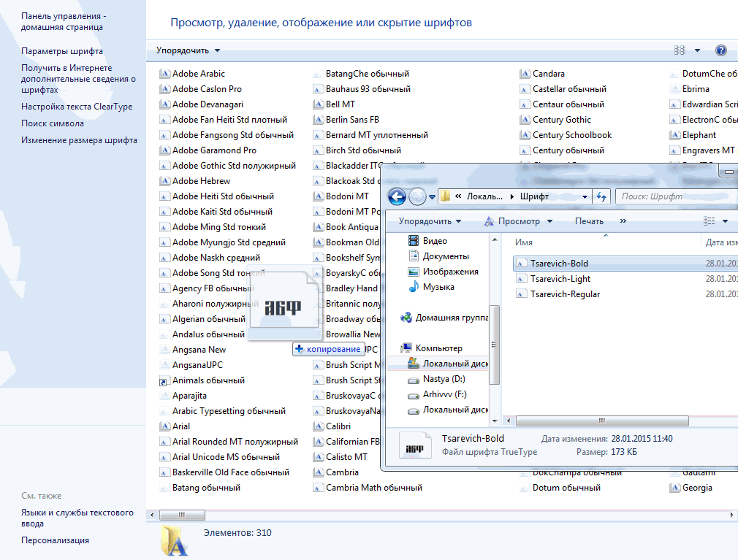Select the Candara font icon
The width and height of the screenshot is (738, 560).
click(525, 74)
